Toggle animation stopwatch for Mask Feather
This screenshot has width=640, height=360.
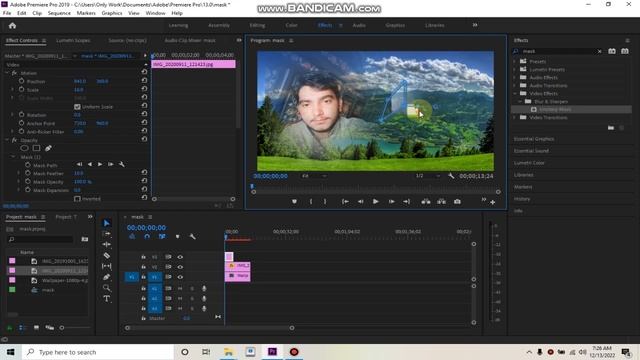[x=28, y=173]
